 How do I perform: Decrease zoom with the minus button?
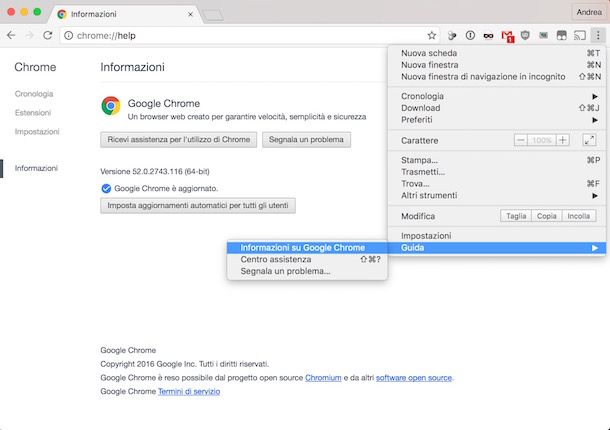click(521, 140)
